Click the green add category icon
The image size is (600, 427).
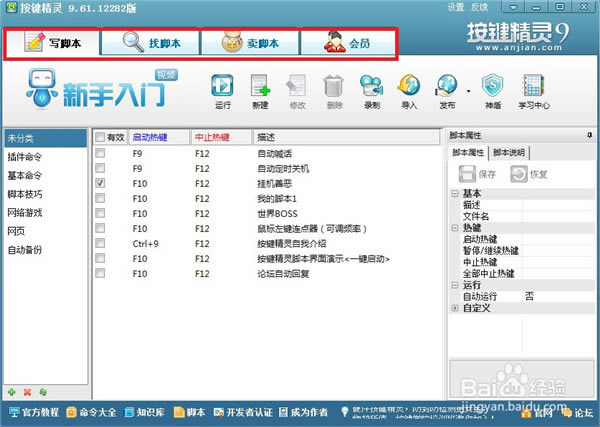(11, 392)
